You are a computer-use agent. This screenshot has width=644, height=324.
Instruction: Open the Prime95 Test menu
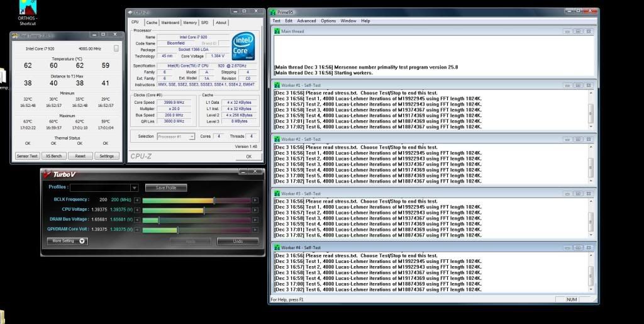point(277,21)
